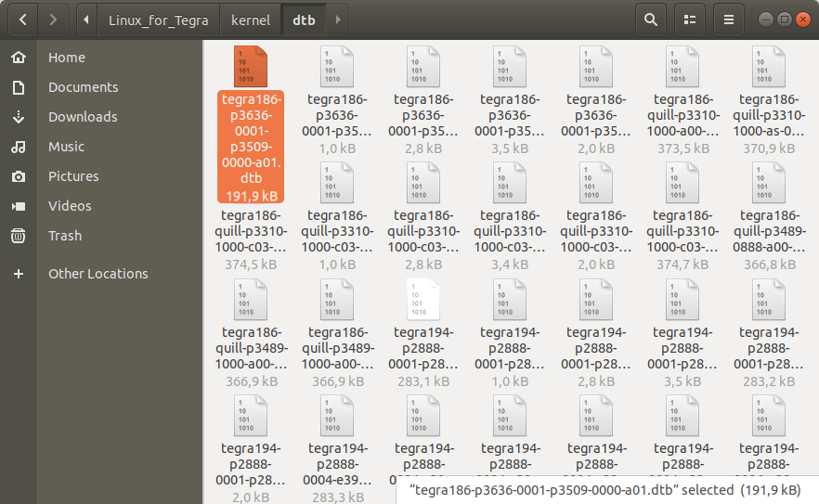
Task: Select the highlighted 283,1 kB tegra194 file
Action: pos(423,333)
